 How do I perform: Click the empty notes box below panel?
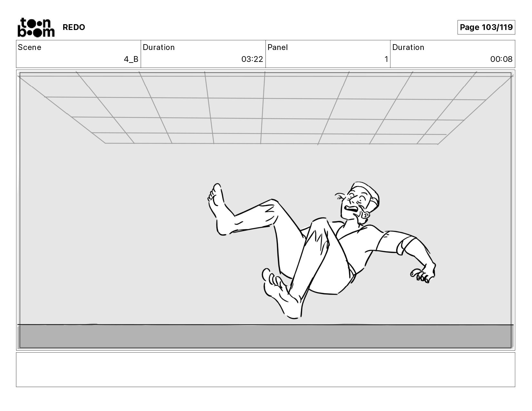pyautogui.click(x=265, y=370)
